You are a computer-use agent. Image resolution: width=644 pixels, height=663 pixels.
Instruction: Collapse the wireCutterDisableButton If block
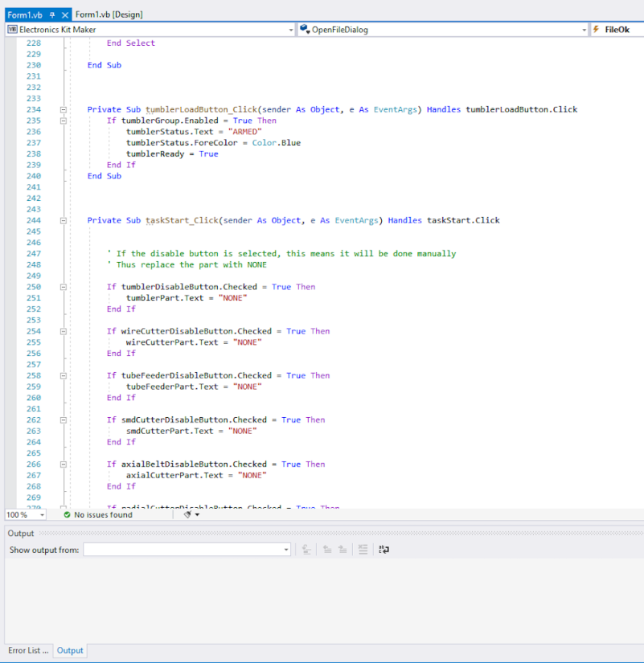coord(63,331)
